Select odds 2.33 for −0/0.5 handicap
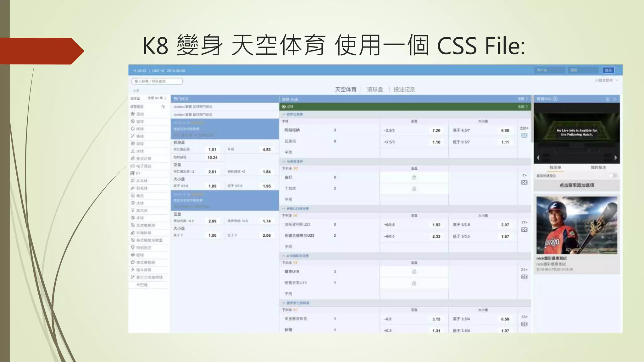Viewport: 644px width, 362px height. (436, 236)
